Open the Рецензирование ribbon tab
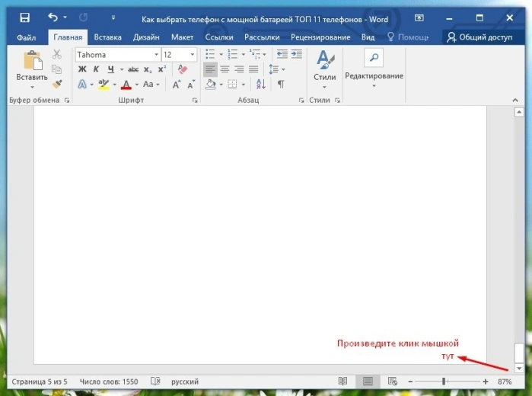Viewport: 532px width, 396px height. pyautogui.click(x=320, y=37)
